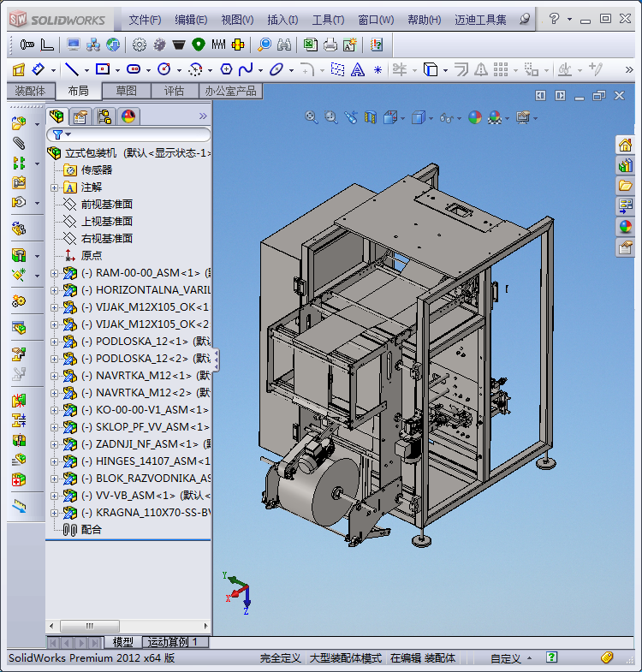Click the gear options icon
Viewport: 642px width, 672px height.
[140, 45]
